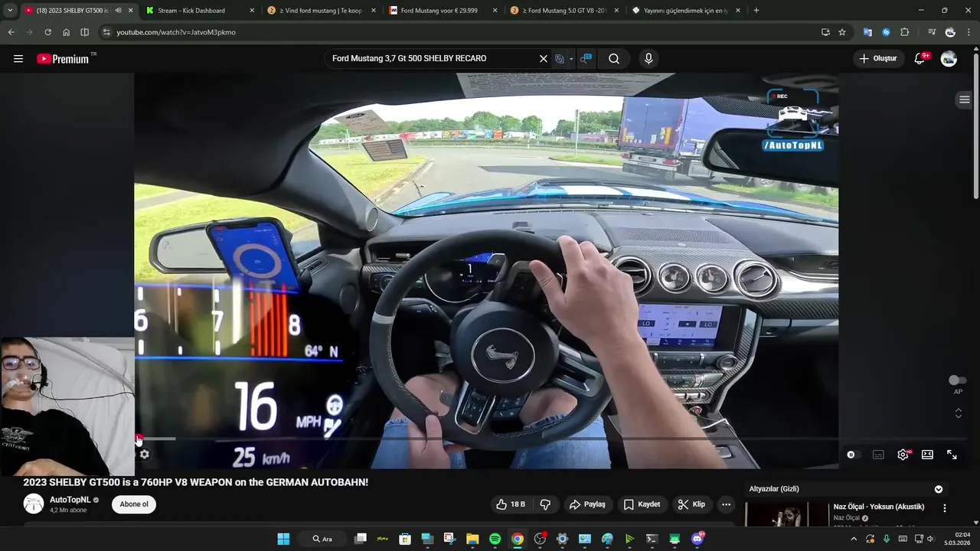Create a clip with Klip
This screenshot has width=980, height=551.
coord(691,504)
